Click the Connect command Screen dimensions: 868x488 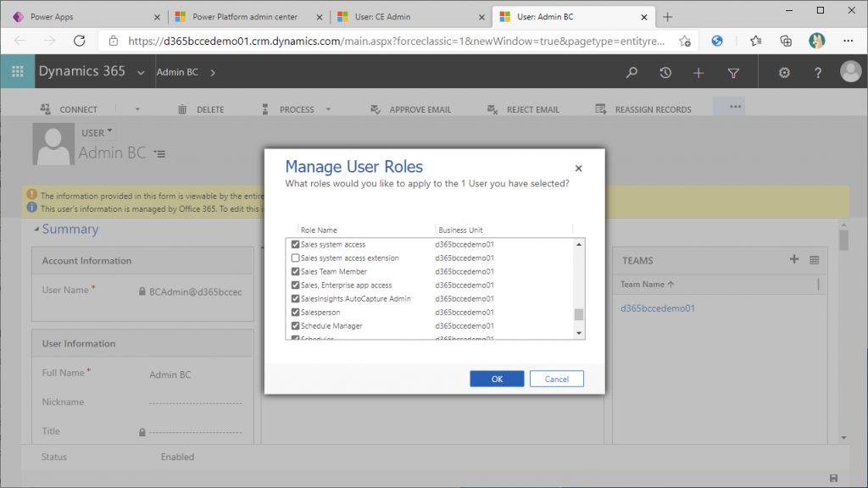[69, 109]
